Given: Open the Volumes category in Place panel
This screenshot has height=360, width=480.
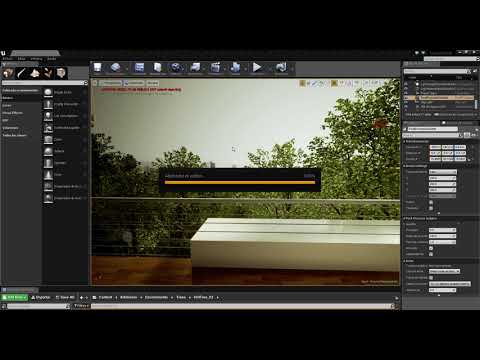Looking at the screenshot, I should point(21,128).
